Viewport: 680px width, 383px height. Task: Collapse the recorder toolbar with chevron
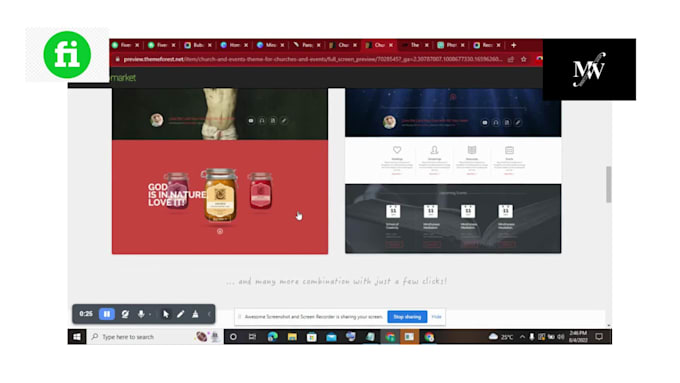point(209,314)
